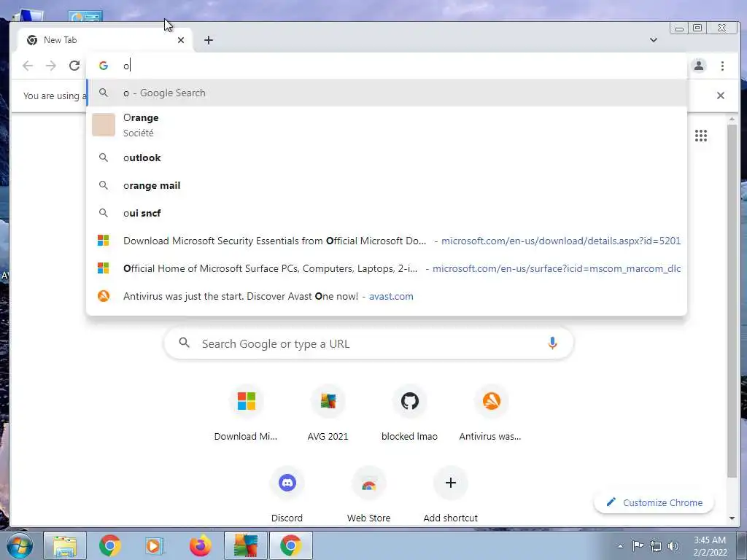Open the AVG app in the taskbar
The height and width of the screenshot is (560, 747).
tap(245, 545)
